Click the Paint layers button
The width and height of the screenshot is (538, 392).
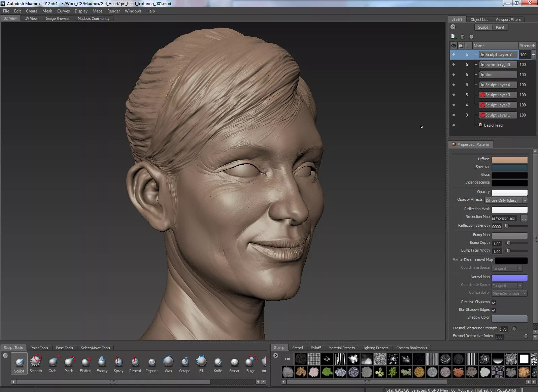500,27
